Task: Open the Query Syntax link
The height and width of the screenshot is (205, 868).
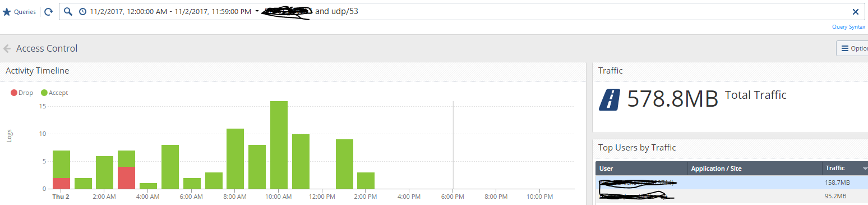Action: click(x=848, y=26)
